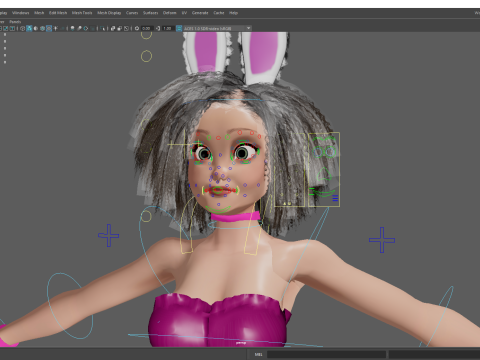
Task: Open the viewport Panels menu
Action: tap(15, 22)
